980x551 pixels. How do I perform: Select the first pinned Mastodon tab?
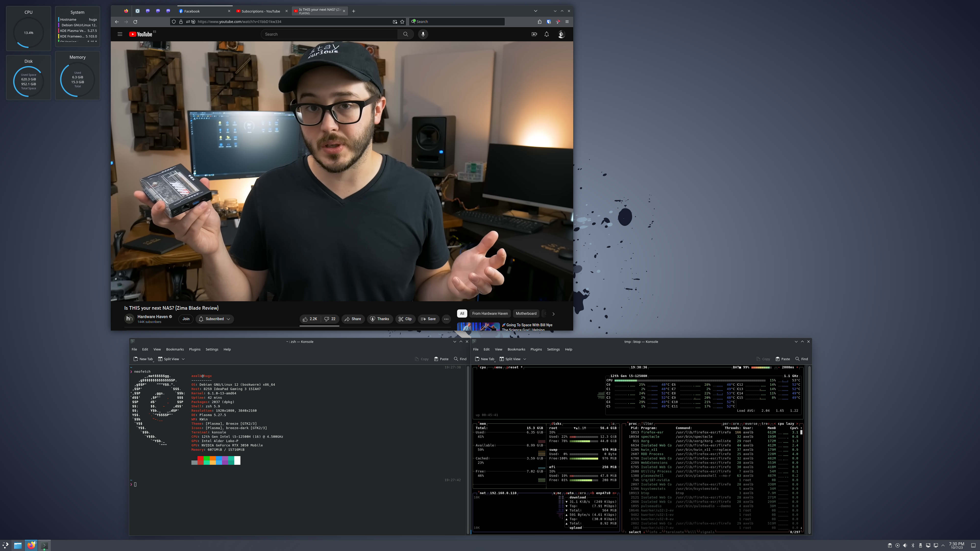(148, 11)
